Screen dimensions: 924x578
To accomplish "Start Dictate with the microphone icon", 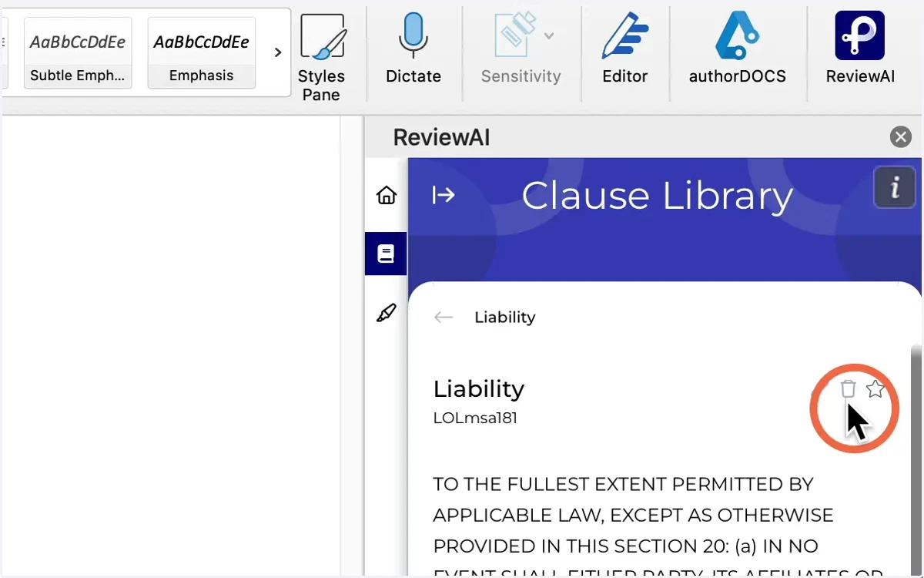I will pos(413,49).
